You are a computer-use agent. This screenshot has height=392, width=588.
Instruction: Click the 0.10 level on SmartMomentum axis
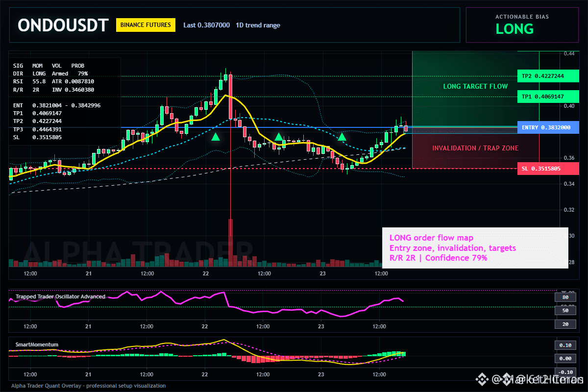pyautogui.click(x=564, y=345)
